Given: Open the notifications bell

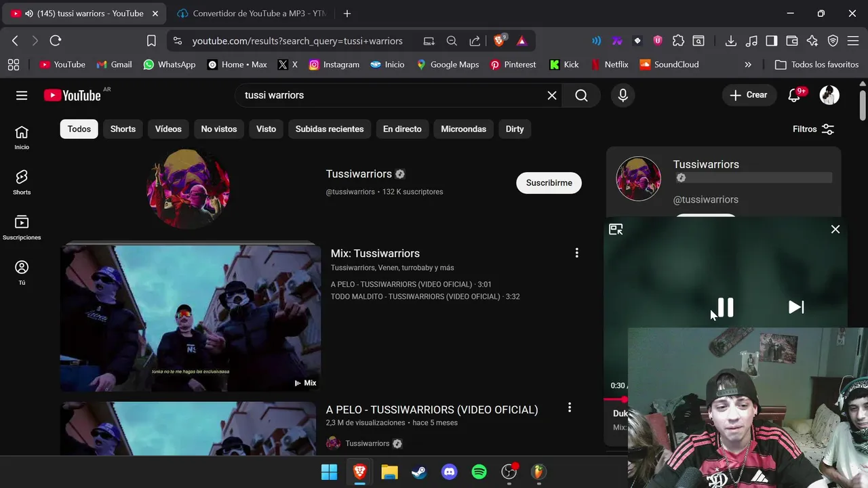Looking at the screenshot, I should click(795, 96).
